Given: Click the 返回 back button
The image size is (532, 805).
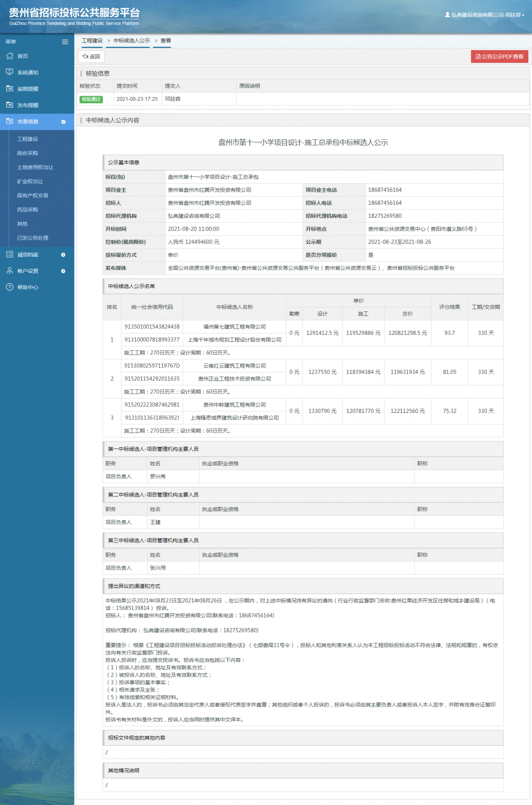Looking at the screenshot, I should [x=91, y=56].
